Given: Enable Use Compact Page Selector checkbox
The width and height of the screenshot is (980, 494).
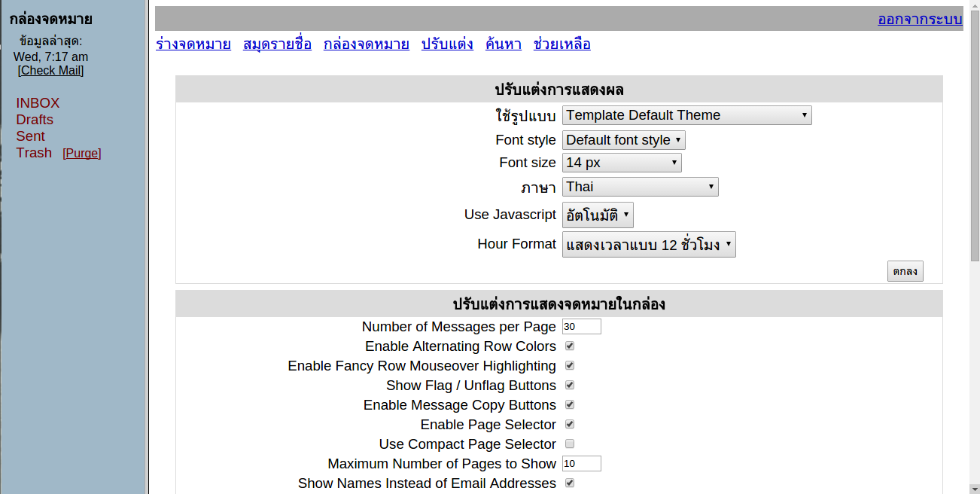Looking at the screenshot, I should (570, 444).
